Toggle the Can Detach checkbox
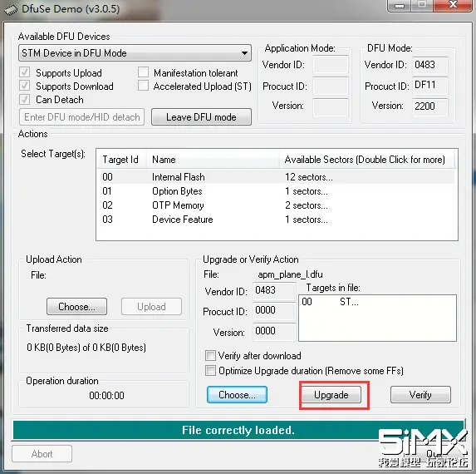 pyautogui.click(x=25, y=99)
